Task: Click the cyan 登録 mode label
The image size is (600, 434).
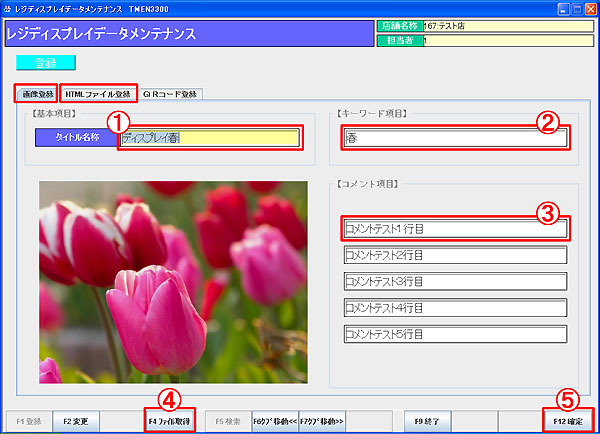Action: point(46,63)
